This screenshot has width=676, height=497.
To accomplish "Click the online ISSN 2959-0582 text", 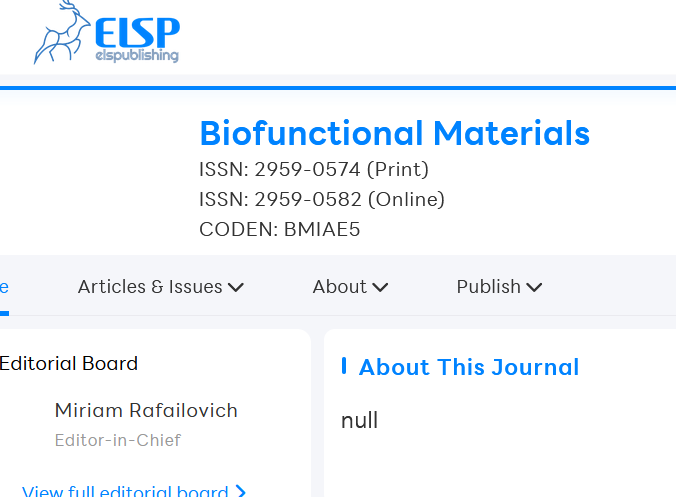I will point(321,199).
